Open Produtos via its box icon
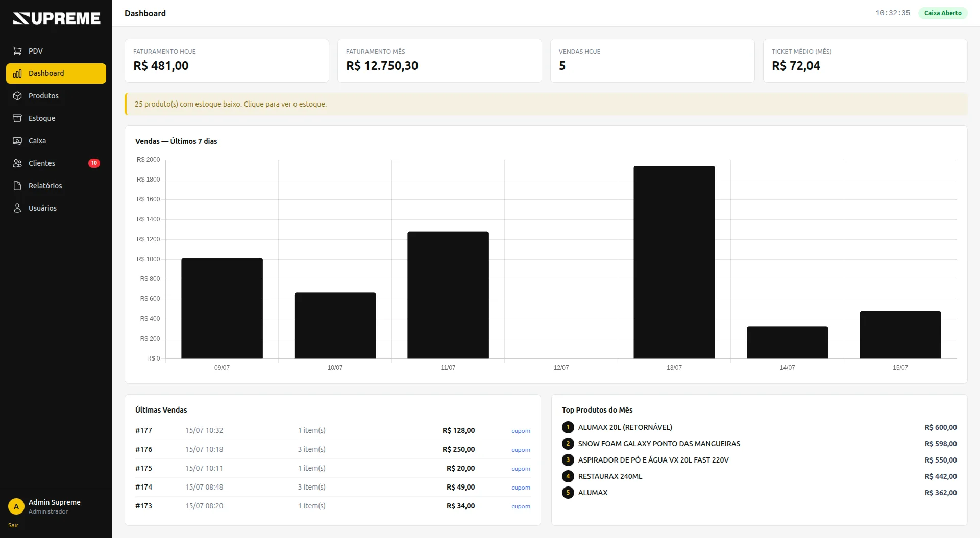This screenshot has height=538, width=980. (17, 96)
